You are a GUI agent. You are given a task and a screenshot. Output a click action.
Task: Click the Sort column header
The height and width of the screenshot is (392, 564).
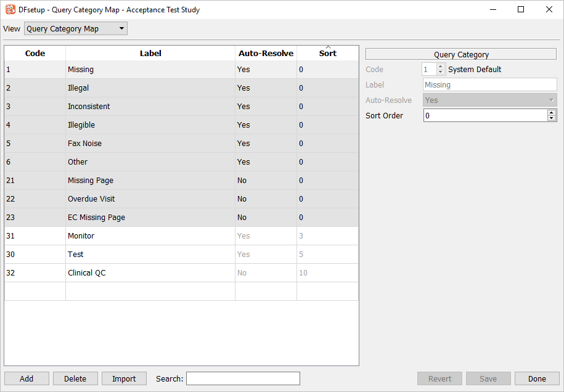click(327, 54)
